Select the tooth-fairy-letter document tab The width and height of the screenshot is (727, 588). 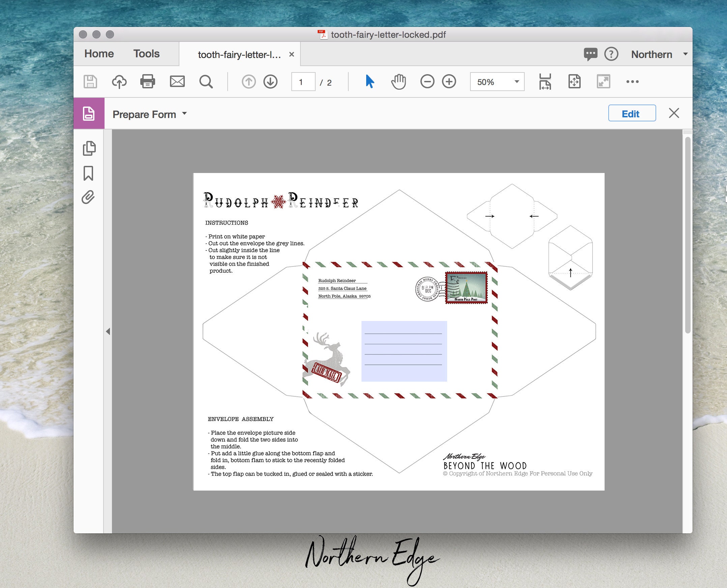[239, 55]
